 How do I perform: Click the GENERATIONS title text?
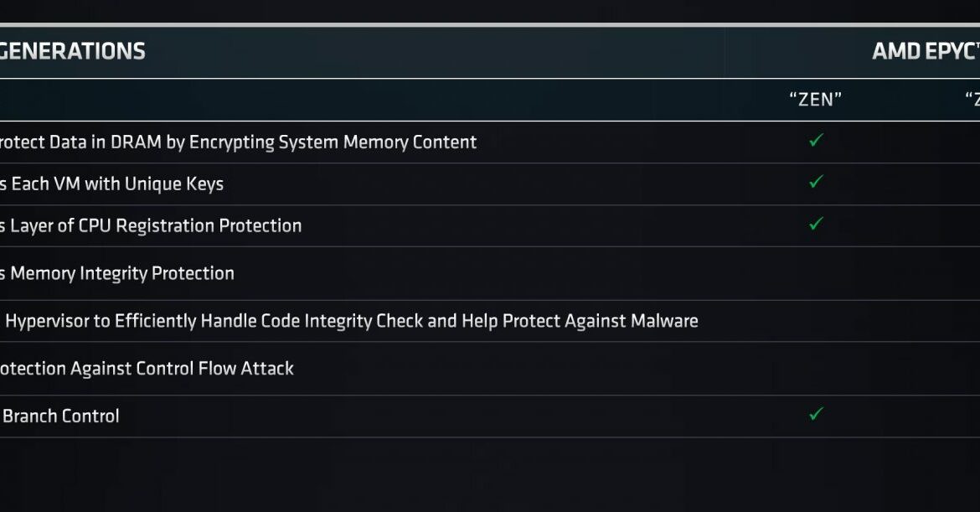pos(73,51)
